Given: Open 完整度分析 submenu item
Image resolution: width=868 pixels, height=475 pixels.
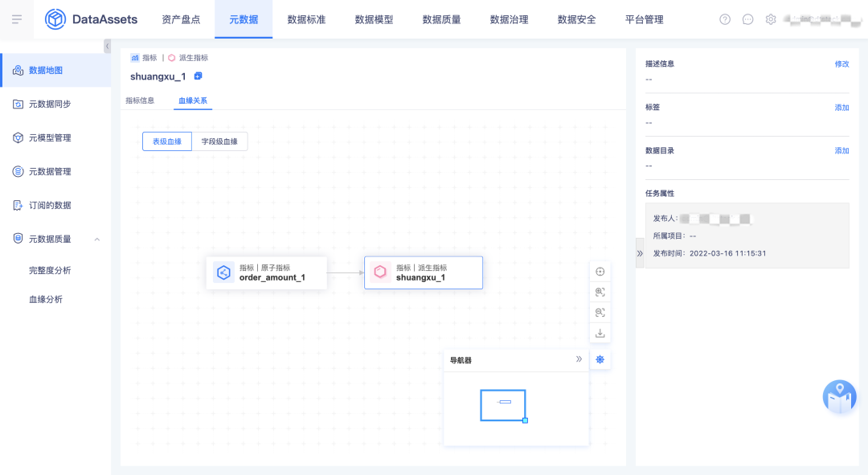Looking at the screenshot, I should (50, 270).
